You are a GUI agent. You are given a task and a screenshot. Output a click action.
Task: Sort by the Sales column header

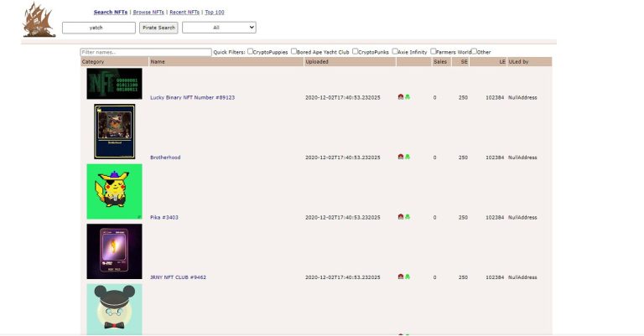coord(439,62)
